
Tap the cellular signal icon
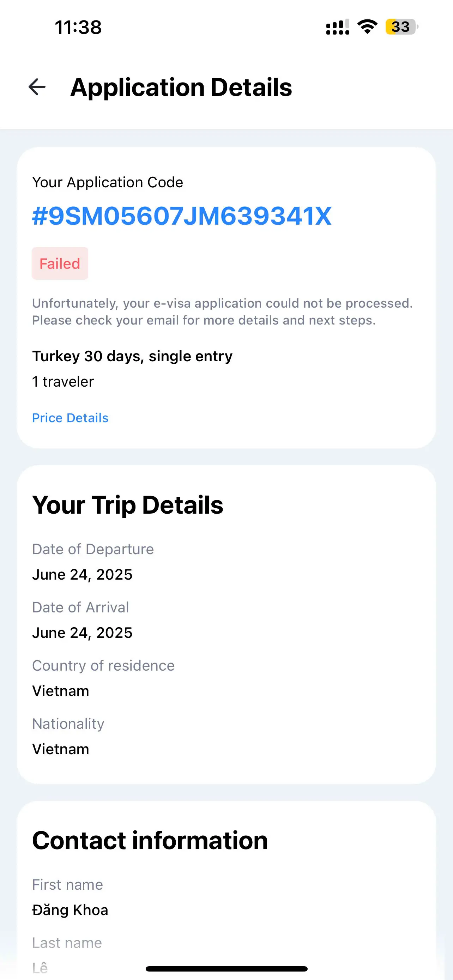pos(337,27)
